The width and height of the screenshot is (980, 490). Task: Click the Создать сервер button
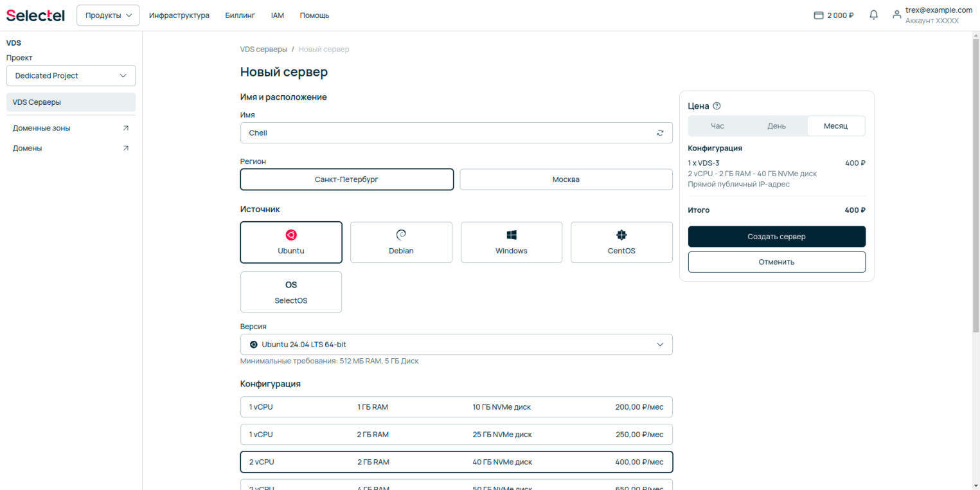pos(776,237)
